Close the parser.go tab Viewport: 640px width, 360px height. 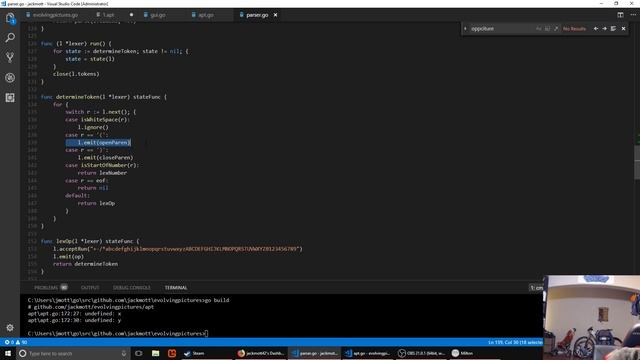point(276,15)
